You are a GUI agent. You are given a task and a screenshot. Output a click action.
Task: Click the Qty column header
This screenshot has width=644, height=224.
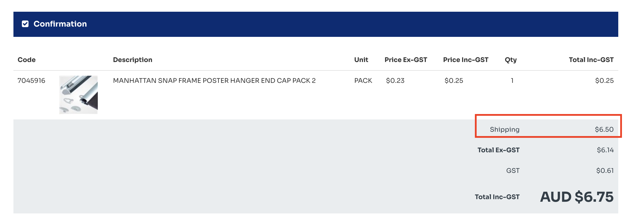coord(511,60)
